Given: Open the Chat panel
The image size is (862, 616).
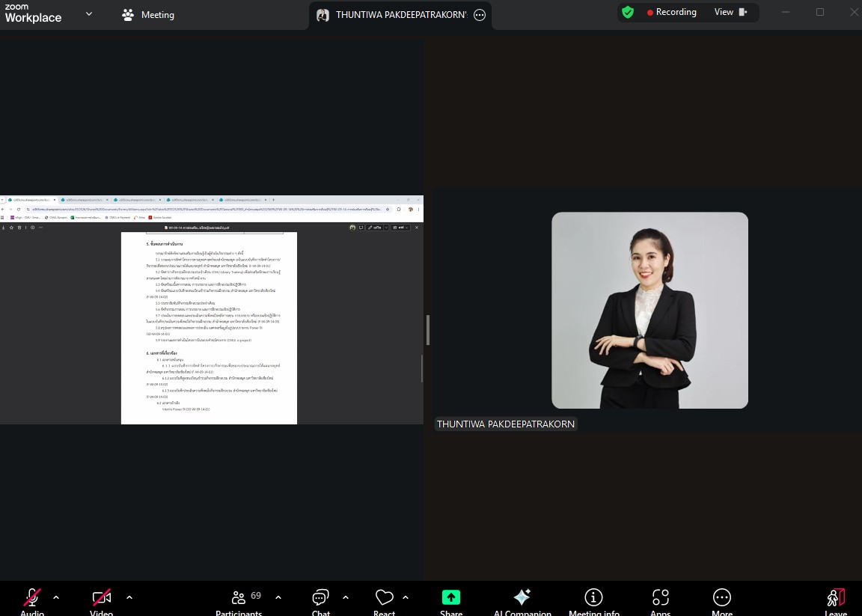Looking at the screenshot, I should pos(320,599).
